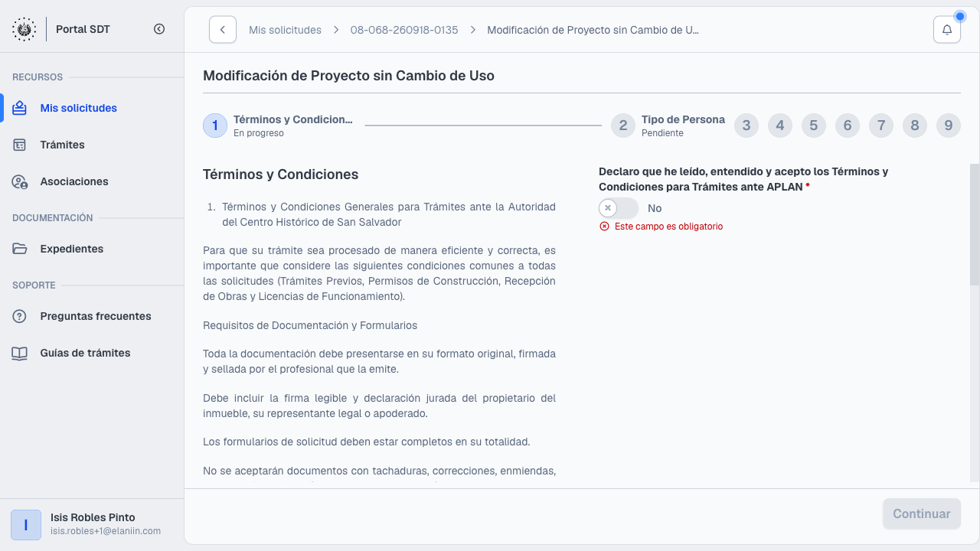Open Preguntas frecuentes in the sidebar
Viewport: 980px width, 551px height.
click(x=92, y=316)
